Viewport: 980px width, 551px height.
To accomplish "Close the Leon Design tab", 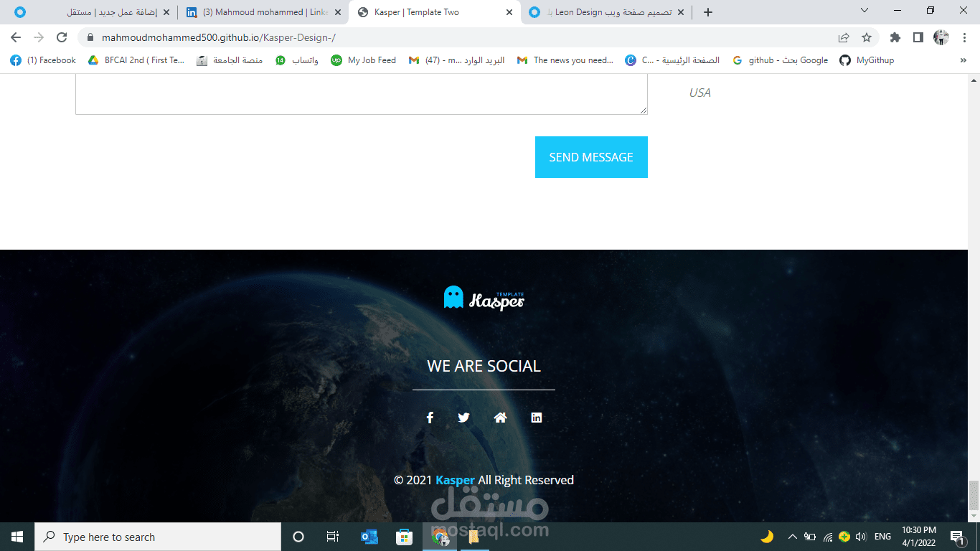I will point(681,12).
